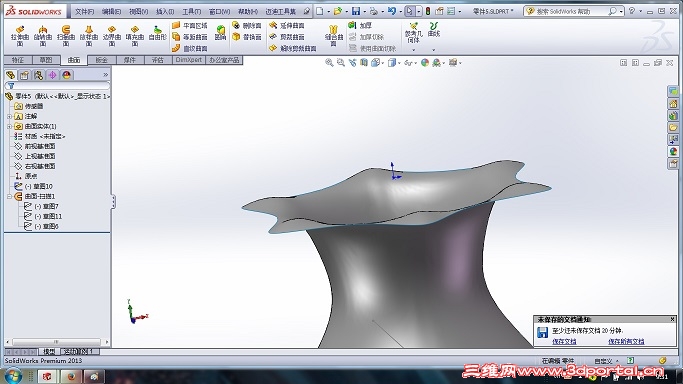The width and height of the screenshot is (683, 384).
Task: Click the Offset Surface (等距曲面) tool
Action: pos(189,37)
